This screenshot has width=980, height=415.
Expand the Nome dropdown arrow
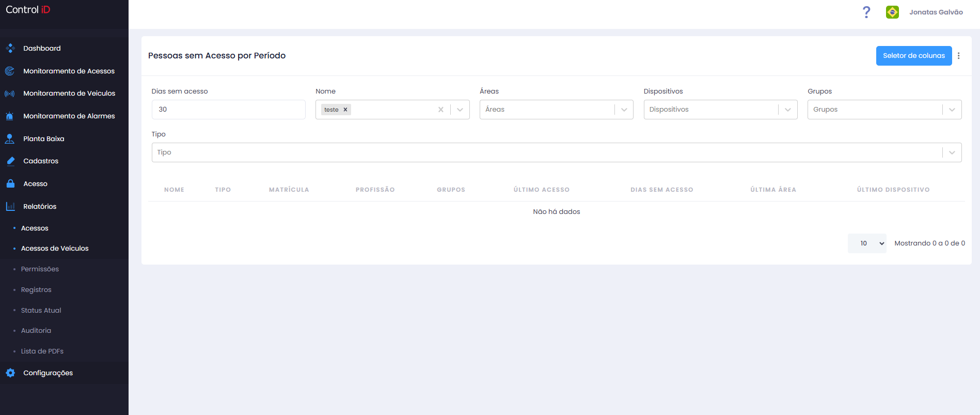pos(460,110)
